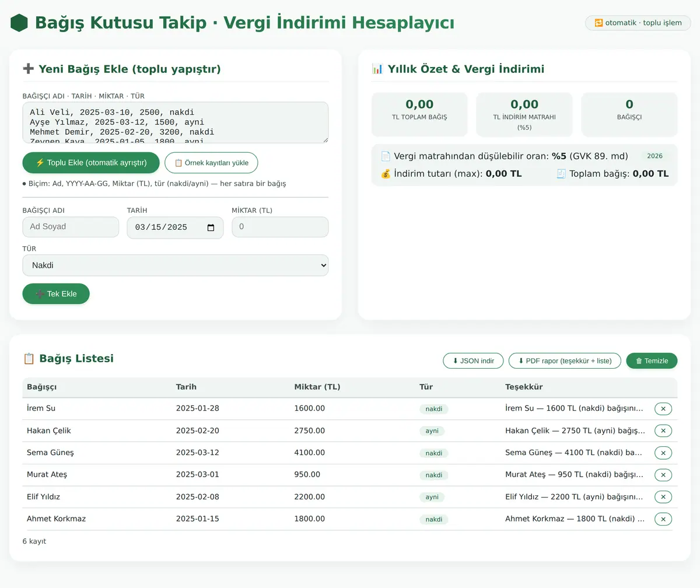Click the Tür column header in the table
This screenshot has height=588, width=700.
coord(426,387)
